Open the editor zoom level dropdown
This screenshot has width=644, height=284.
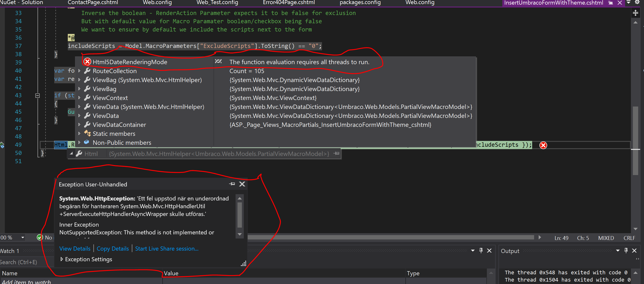click(x=23, y=238)
